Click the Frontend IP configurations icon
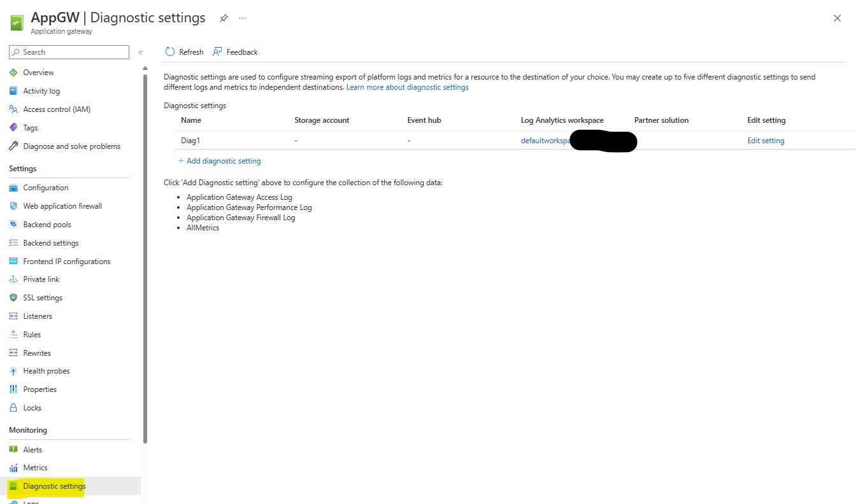The image size is (858, 504). click(x=13, y=262)
